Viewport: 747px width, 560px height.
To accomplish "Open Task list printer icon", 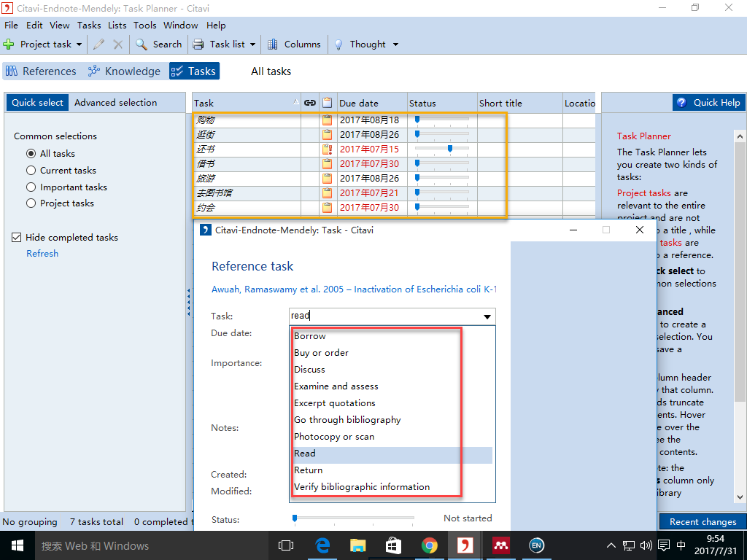I will coord(197,44).
